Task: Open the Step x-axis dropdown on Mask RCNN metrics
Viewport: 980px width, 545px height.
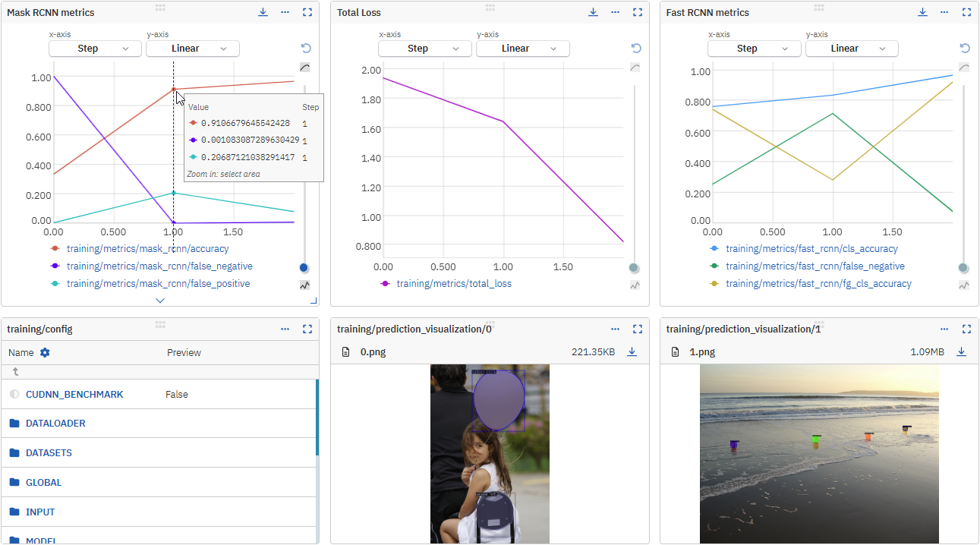Action: tap(94, 48)
